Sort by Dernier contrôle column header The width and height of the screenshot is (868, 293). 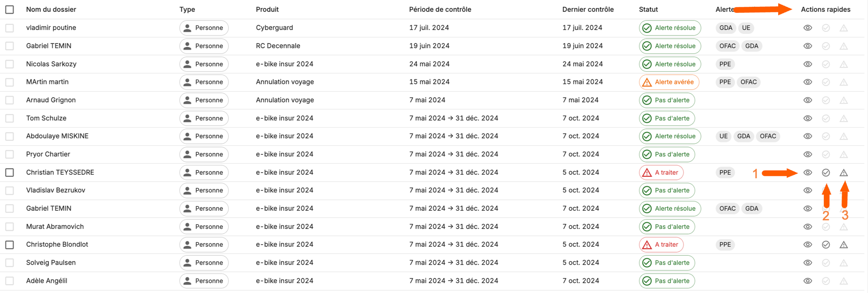[588, 9]
